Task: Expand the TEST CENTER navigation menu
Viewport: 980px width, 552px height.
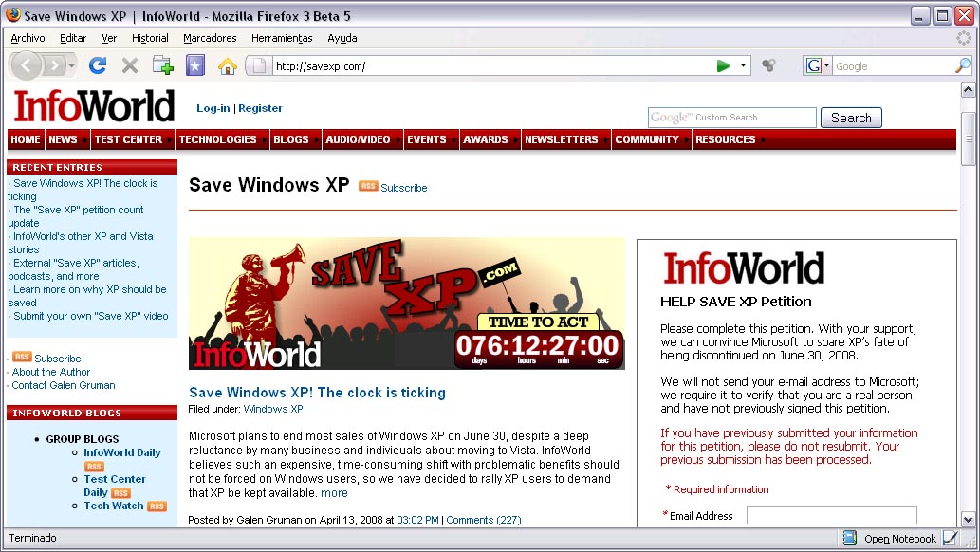Action: (133, 139)
